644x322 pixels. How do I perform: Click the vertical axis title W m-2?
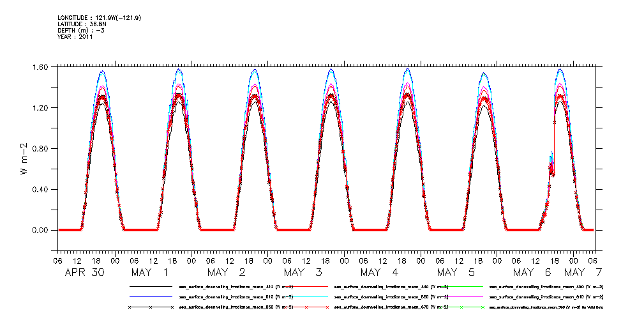pos(24,158)
